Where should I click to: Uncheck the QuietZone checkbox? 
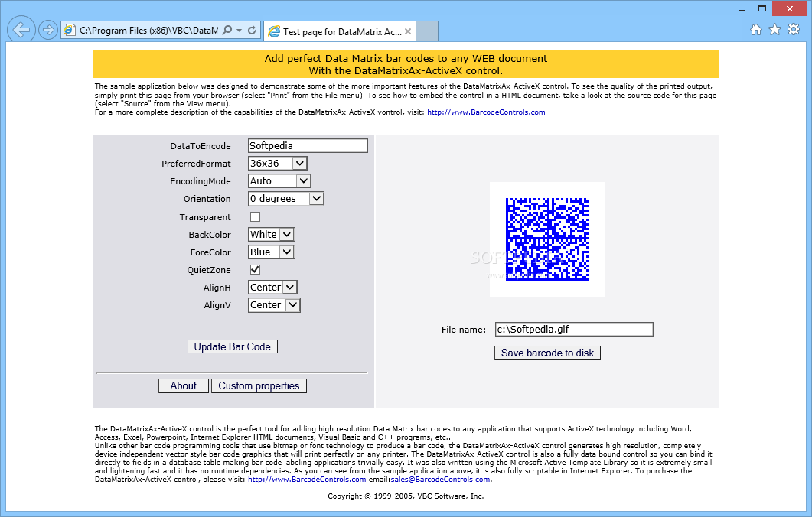point(255,270)
